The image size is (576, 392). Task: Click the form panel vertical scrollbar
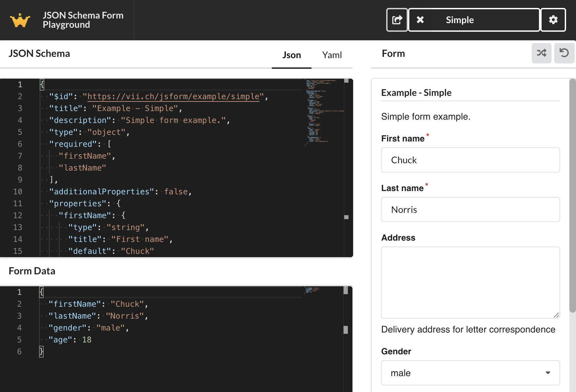pos(572,195)
